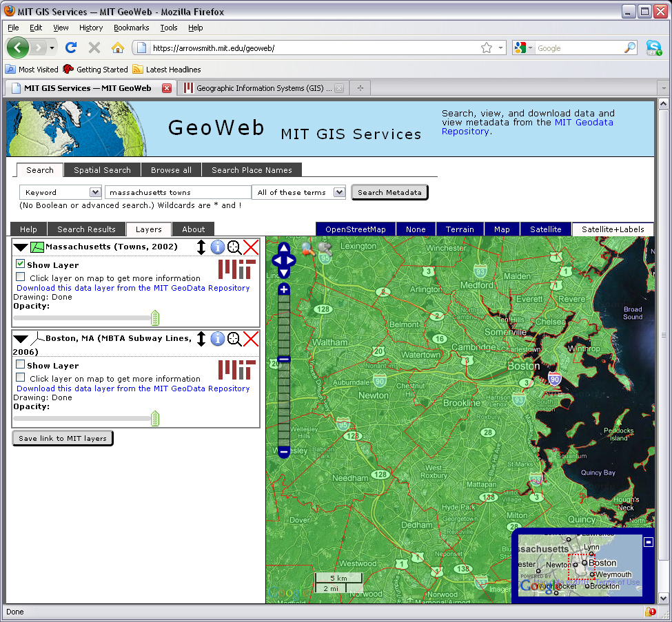Click the swap layer order arrows on MBTA layer
Viewport: 672px width, 622px height.
point(201,339)
